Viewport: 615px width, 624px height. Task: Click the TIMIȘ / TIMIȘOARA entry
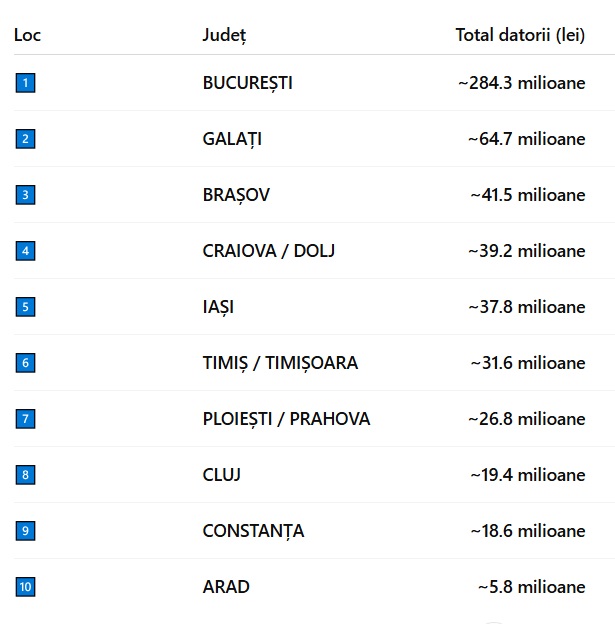[x=280, y=363]
